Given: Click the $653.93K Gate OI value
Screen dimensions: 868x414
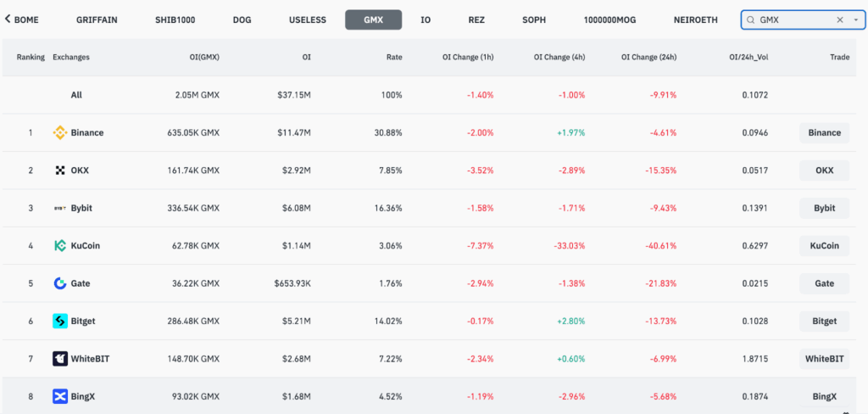Looking at the screenshot, I should click(292, 283).
